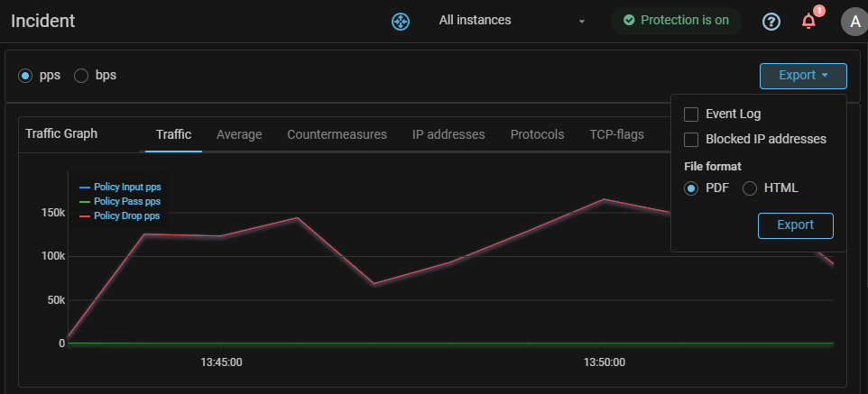
Task: Click the instances network icon
Action: pyautogui.click(x=401, y=21)
